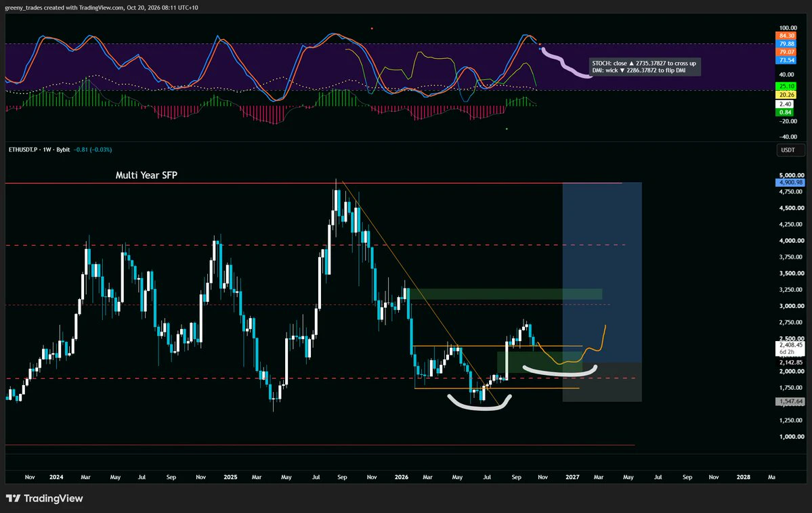The height and width of the screenshot is (513, 812).
Task: Click the blue 4,900.98 price label
Action: (x=790, y=182)
